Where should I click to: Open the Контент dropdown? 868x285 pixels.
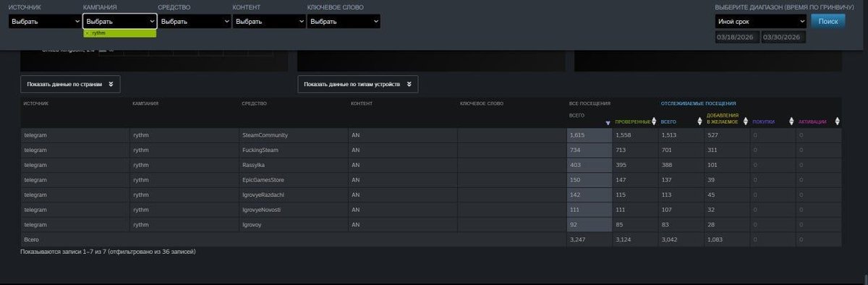pos(268,22)
